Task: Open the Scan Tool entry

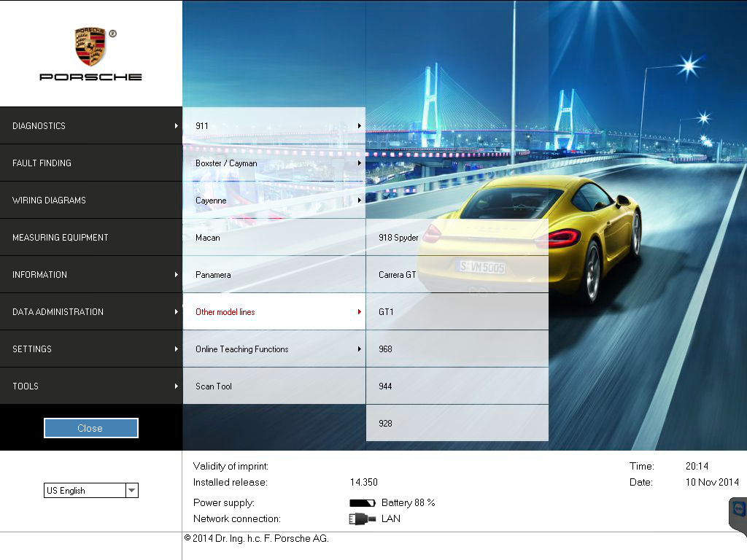Action: click(x=274, y=386)
